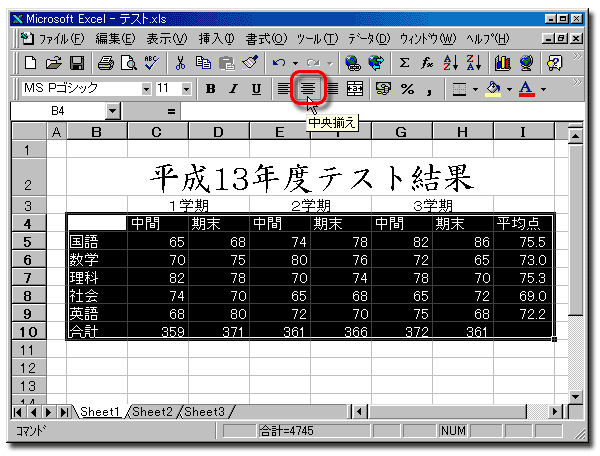
Task: Switch to Sheet2 tab
Action: pos(152,412)
